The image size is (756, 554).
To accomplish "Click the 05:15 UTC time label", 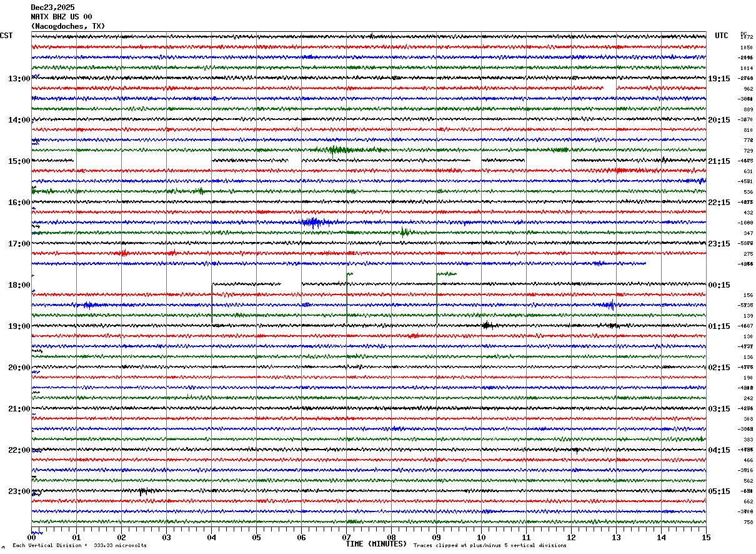I will [719, 491].
